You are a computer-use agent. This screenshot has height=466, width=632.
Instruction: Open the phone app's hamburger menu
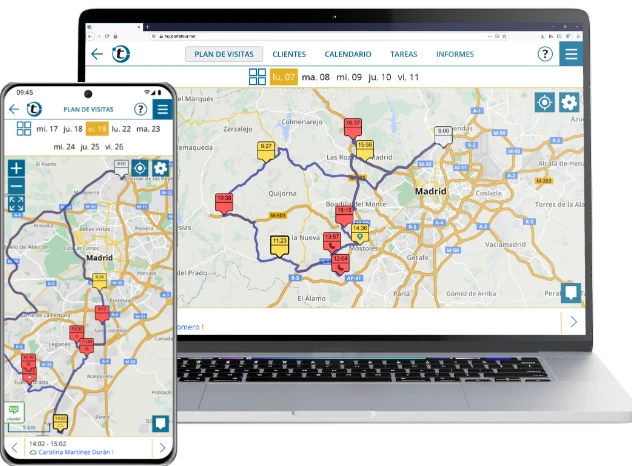tap(162, 109)
